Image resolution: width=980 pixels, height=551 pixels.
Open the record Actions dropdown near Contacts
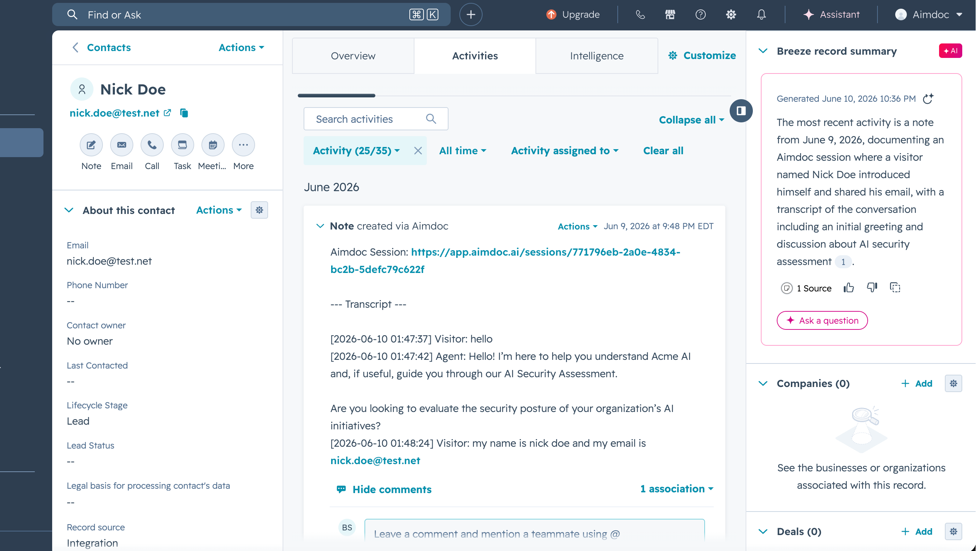coord(241,47)
